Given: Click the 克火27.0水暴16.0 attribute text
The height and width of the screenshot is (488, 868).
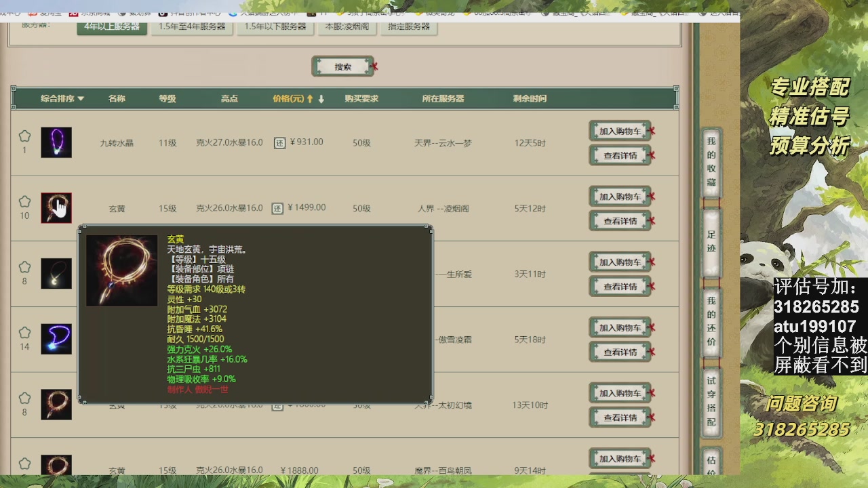Looking at the screenshot, I should pos(229,142).
